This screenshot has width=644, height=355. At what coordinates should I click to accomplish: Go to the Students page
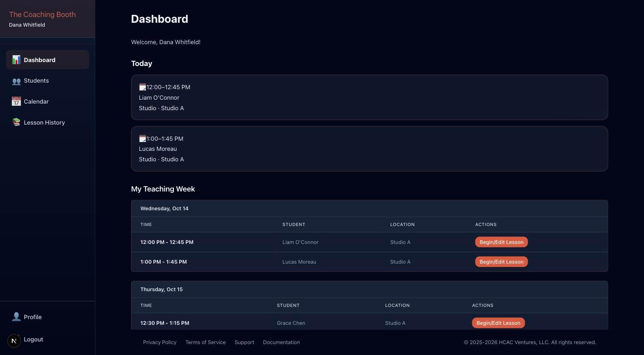click(x=48, y=81)
